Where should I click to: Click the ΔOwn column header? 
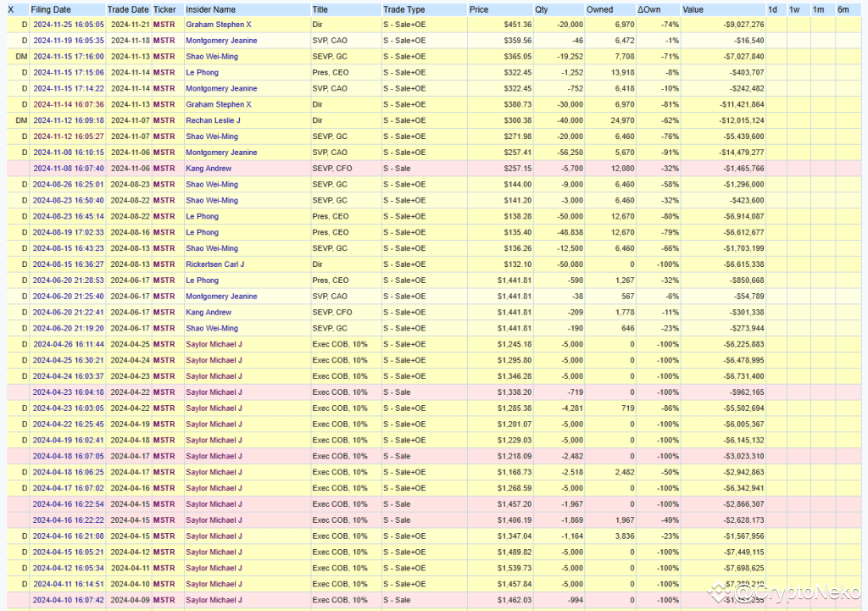click(648, 9)
